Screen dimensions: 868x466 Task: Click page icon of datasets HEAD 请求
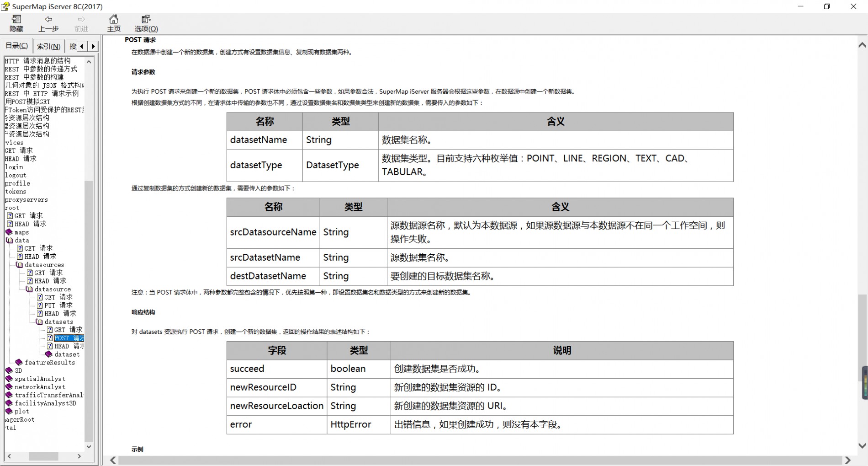[x=50, y=346]
